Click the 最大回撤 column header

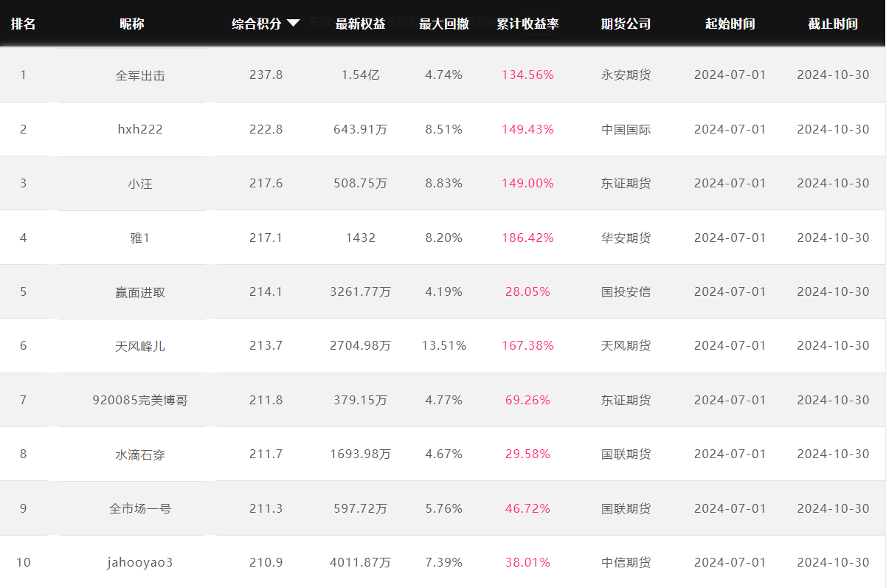[444, 24]
